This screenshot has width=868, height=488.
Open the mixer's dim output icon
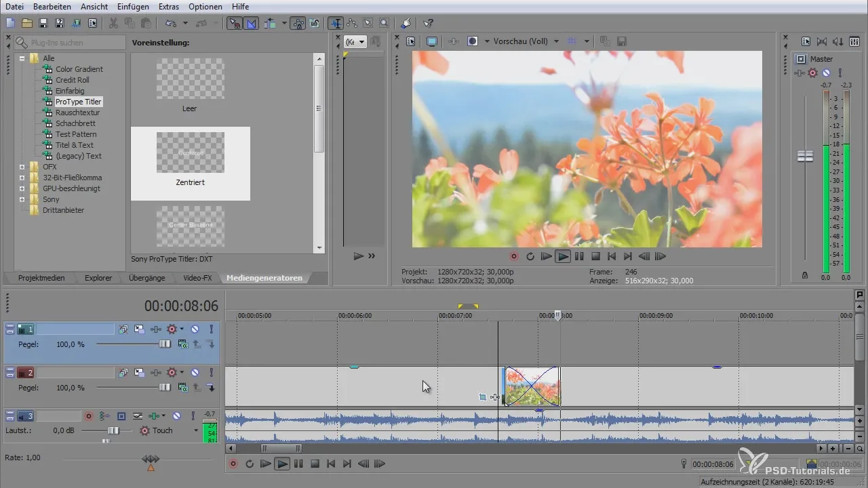coord(838,41)
